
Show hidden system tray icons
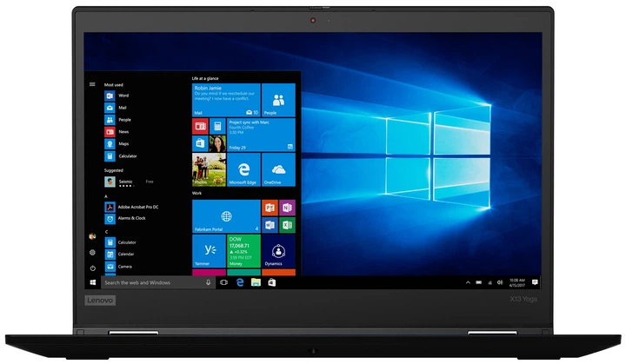(468, 282)
